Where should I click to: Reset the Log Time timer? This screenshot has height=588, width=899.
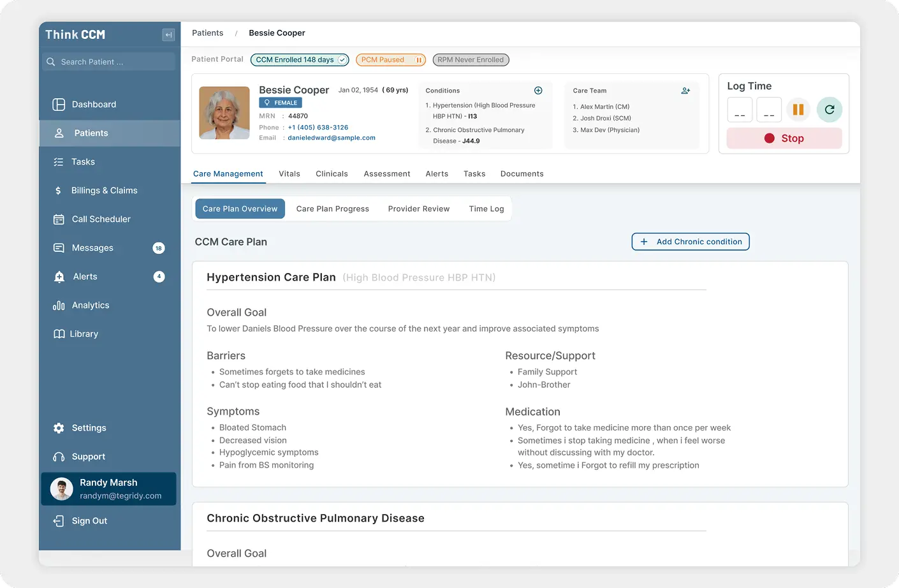(x=830, y=110)
